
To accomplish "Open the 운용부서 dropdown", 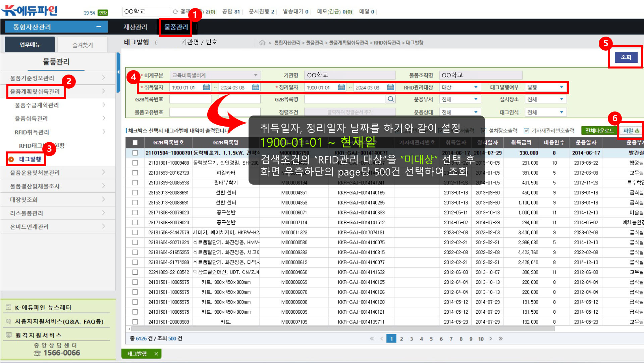I will pyautogui.click(x=460, y=99).
